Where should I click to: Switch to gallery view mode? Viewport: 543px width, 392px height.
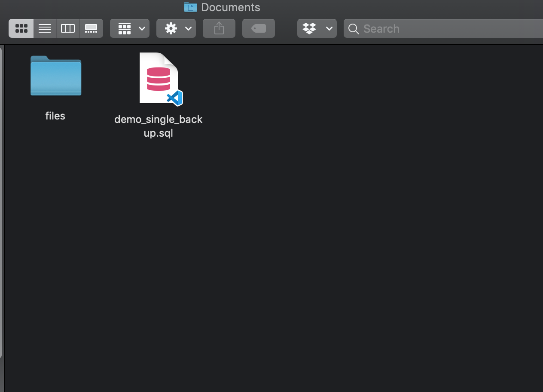(x=91, y=28)
